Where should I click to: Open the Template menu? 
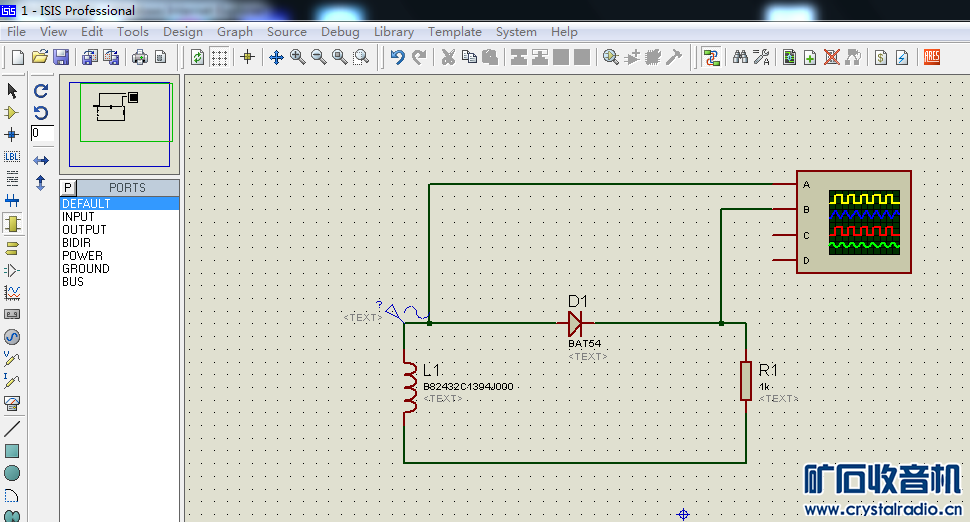click(455, 31)
